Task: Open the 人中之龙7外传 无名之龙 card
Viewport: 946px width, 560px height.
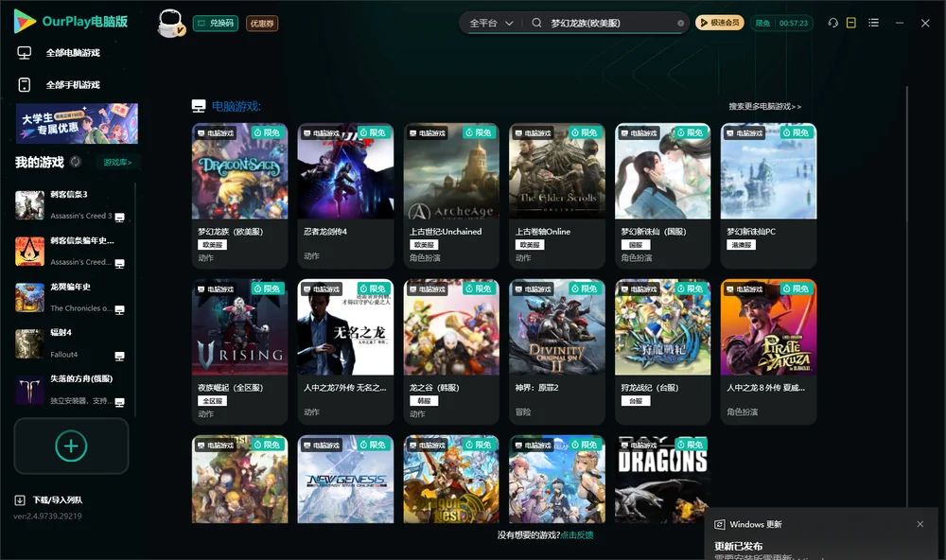Action: click(345, 352)
